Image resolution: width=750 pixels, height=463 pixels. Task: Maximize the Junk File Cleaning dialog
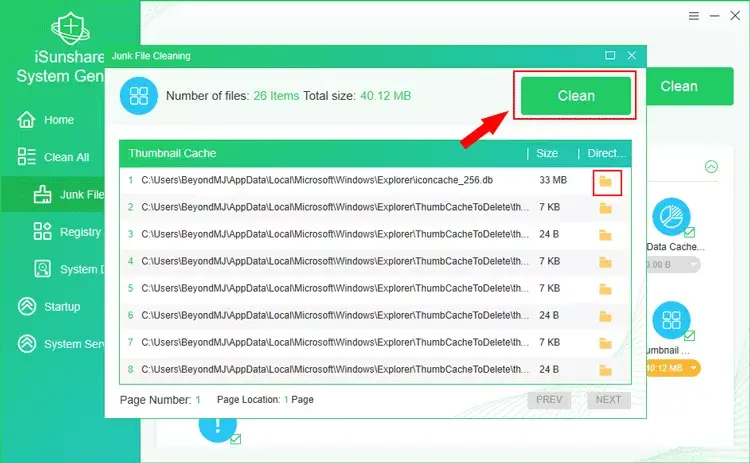point(610,55)
